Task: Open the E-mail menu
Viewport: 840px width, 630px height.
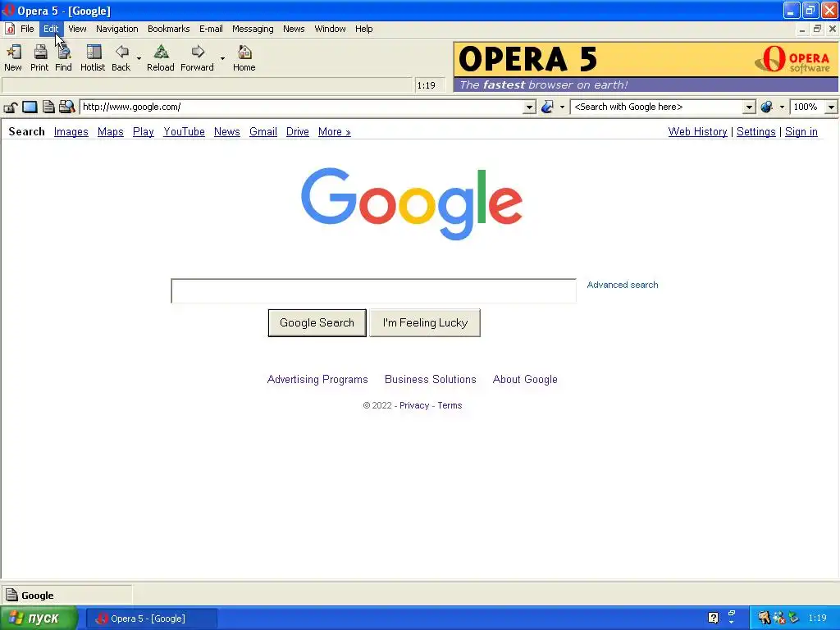Action: [x=211, y=29]
